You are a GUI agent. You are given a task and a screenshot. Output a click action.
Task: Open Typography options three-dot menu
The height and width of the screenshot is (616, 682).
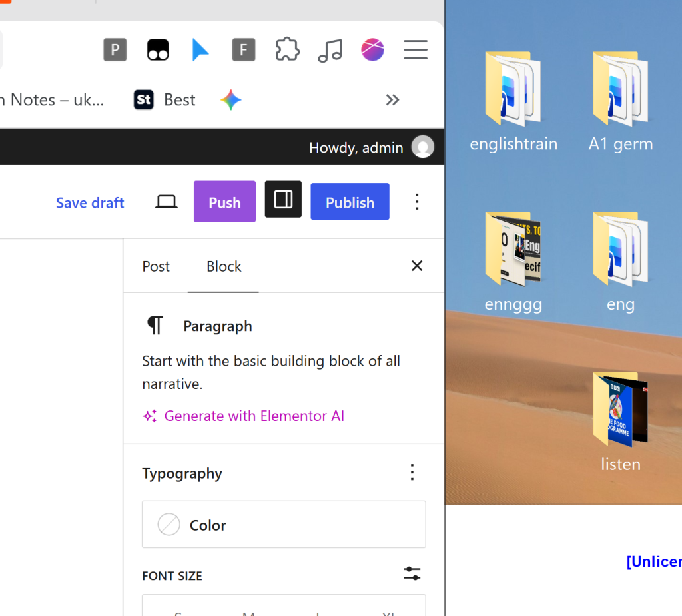[x=412, y=472]
